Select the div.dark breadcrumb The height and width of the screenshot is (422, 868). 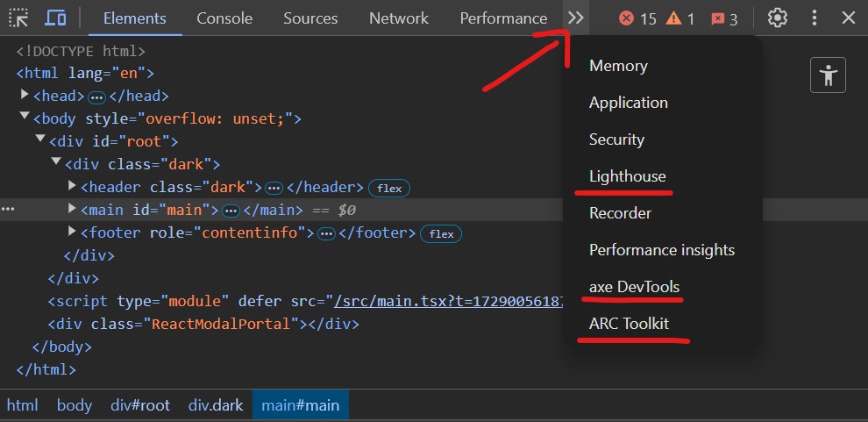[216, 405]
